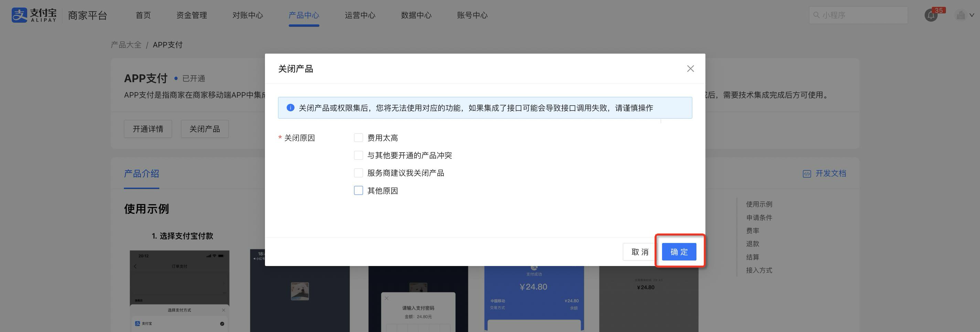This screenshot has width=980, height=332.
Task: Click the 取消 button
Action: 639,252
